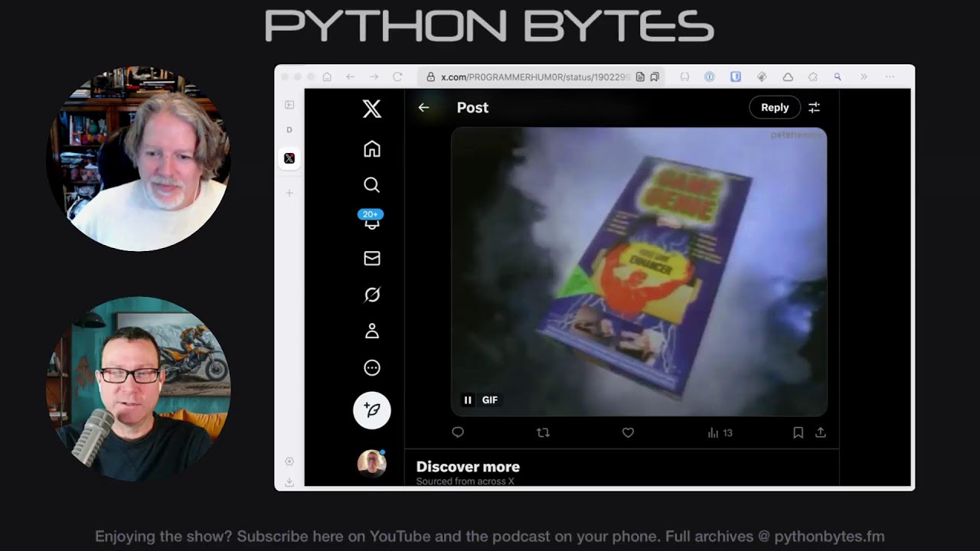Open the browser ellipsis menu
980x551 pixels.
click(x=890, y=77)
